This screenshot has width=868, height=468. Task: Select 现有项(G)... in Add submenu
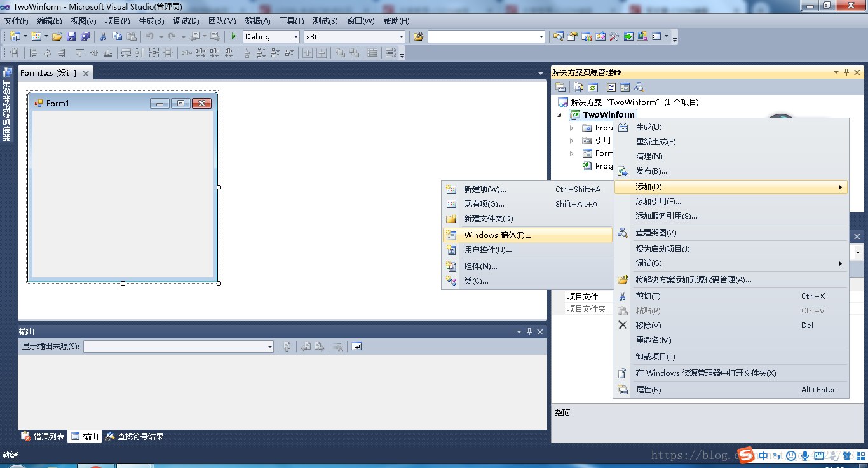pos(527,204)
